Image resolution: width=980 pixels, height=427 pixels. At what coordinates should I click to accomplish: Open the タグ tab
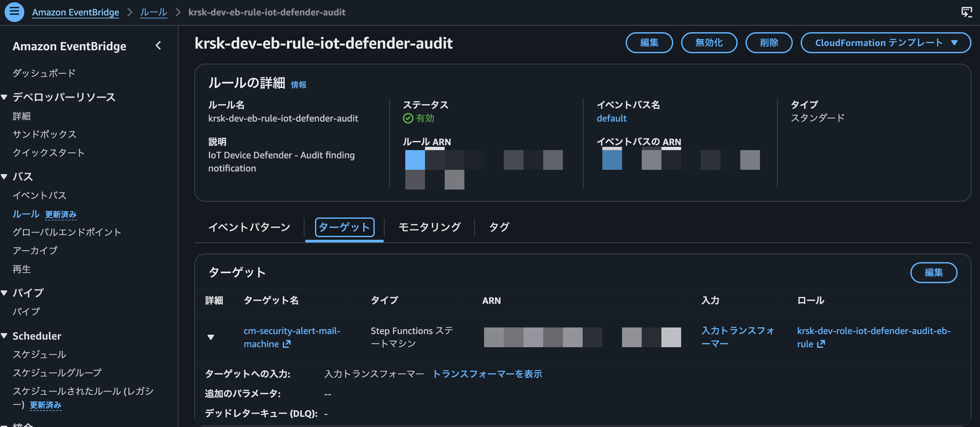499,227
